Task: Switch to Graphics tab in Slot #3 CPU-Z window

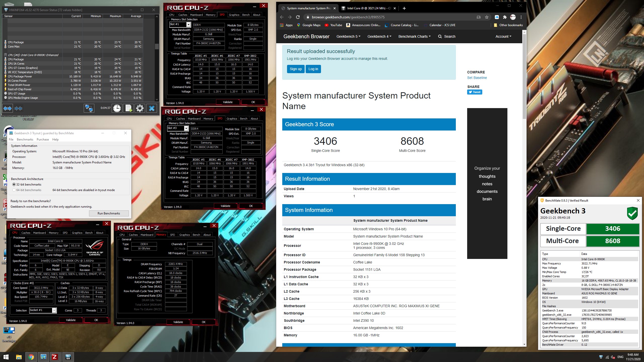Action: click(x=232, y=119)
